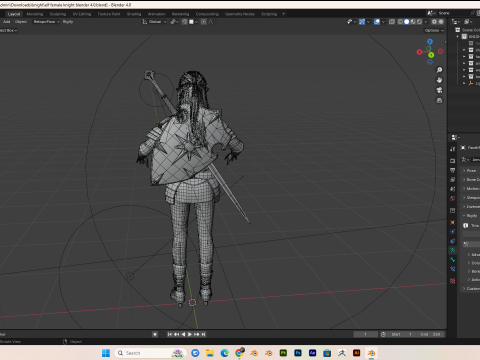Open the Animation workspace tab
This screenshot has height=360, width=480.
click(157, 14)
